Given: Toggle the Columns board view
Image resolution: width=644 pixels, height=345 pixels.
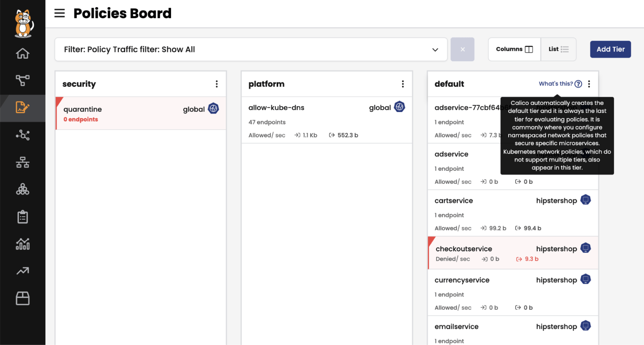Looking at the screenshot, I should click(514, 49).
